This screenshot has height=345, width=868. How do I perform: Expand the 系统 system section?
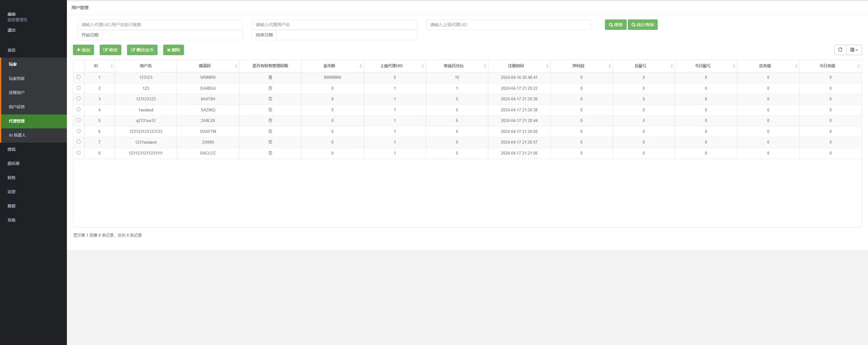coord(34,220)
